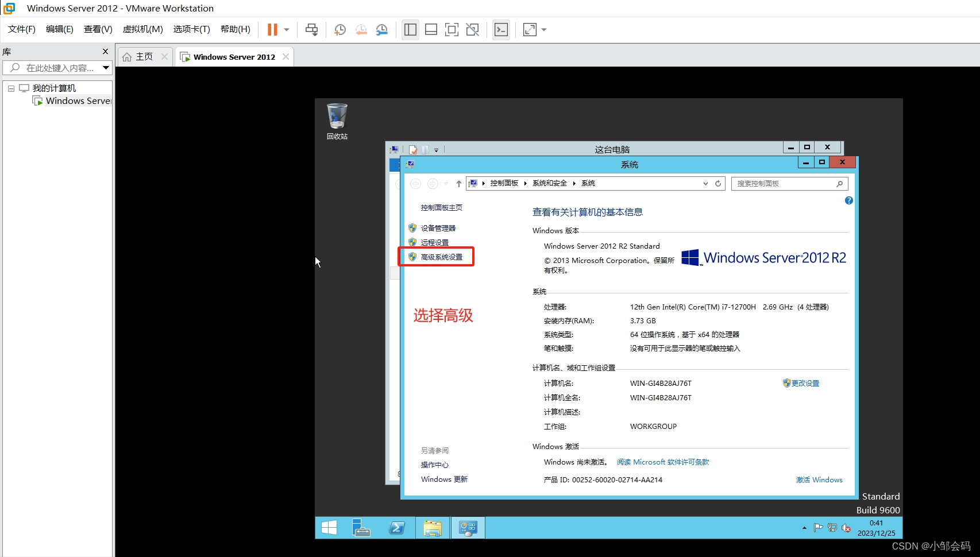Open the 帮助(H) menu
Screen dimensions: 980x557
(x=236, y=29)
